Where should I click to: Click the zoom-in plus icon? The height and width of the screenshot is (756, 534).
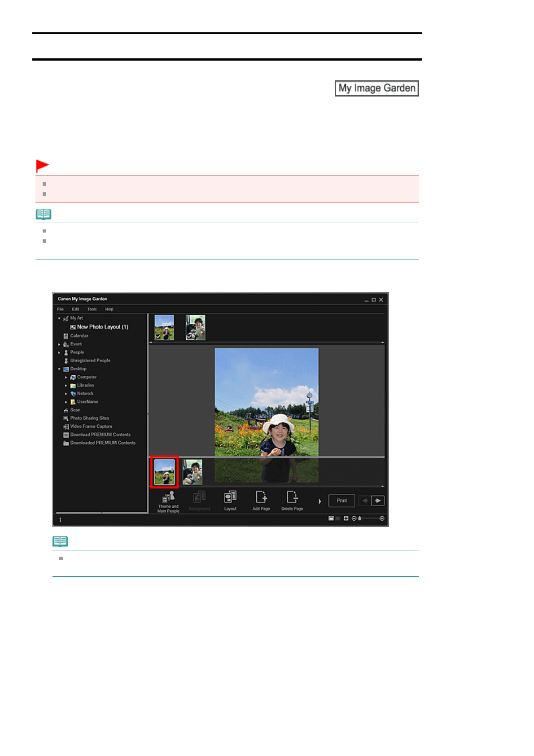point(382,519)
